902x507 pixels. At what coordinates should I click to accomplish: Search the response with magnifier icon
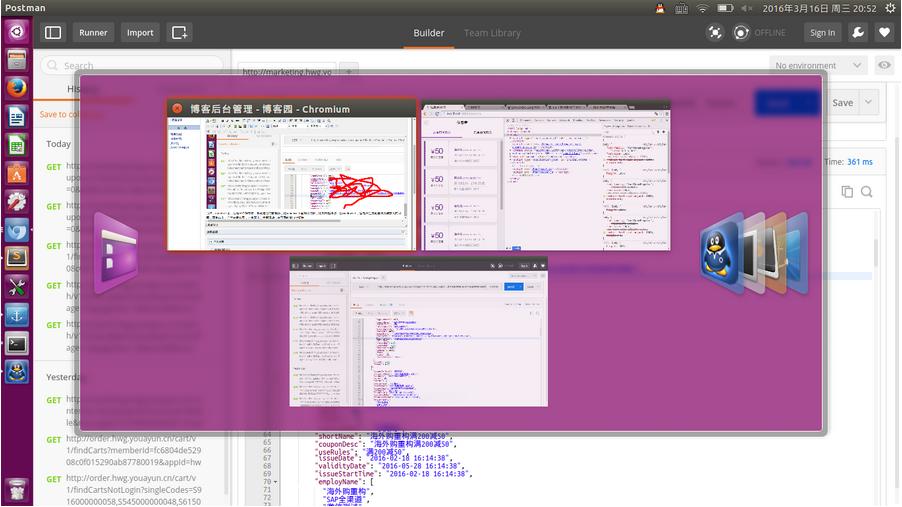point(867,191)
